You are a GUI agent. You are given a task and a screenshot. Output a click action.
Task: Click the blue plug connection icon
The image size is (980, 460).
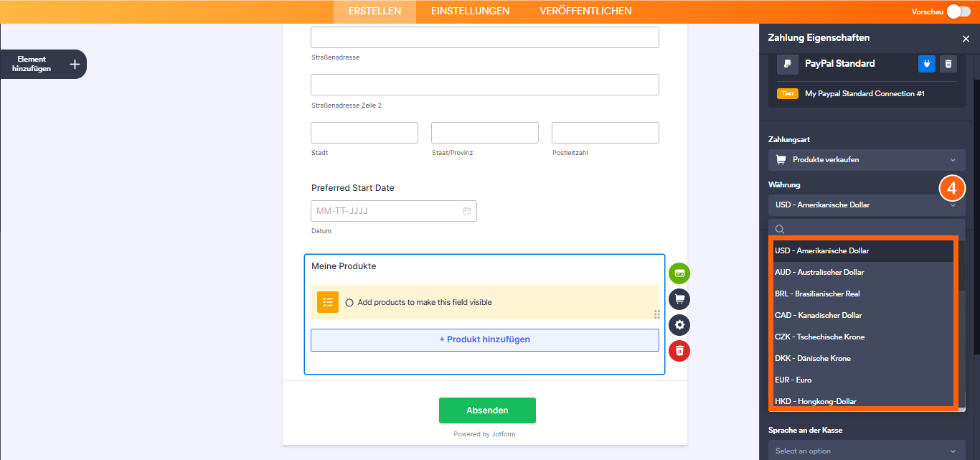(926, 64)
